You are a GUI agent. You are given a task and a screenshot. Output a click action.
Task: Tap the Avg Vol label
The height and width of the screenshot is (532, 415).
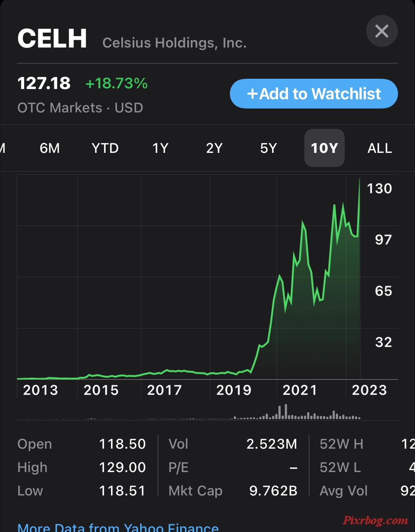tap(343, 491)
